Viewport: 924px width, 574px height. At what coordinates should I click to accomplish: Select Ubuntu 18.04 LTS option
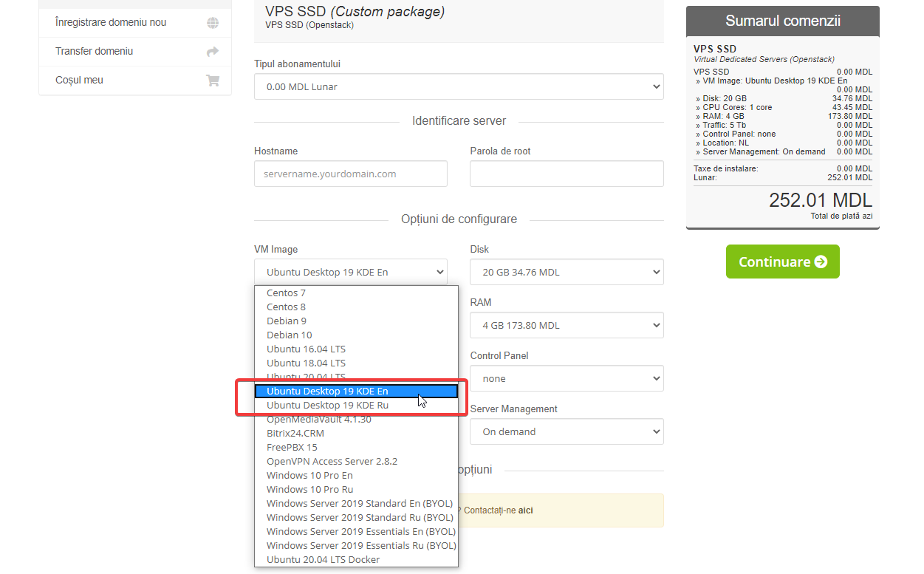coord(306,363)
